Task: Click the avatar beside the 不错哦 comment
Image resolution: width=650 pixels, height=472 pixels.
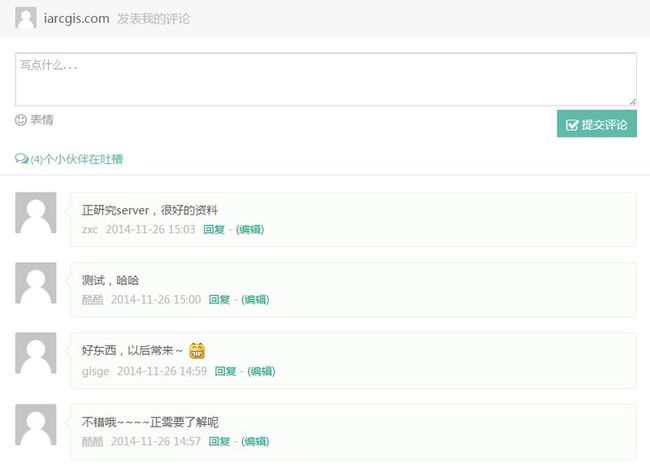Action: [36, 424]
